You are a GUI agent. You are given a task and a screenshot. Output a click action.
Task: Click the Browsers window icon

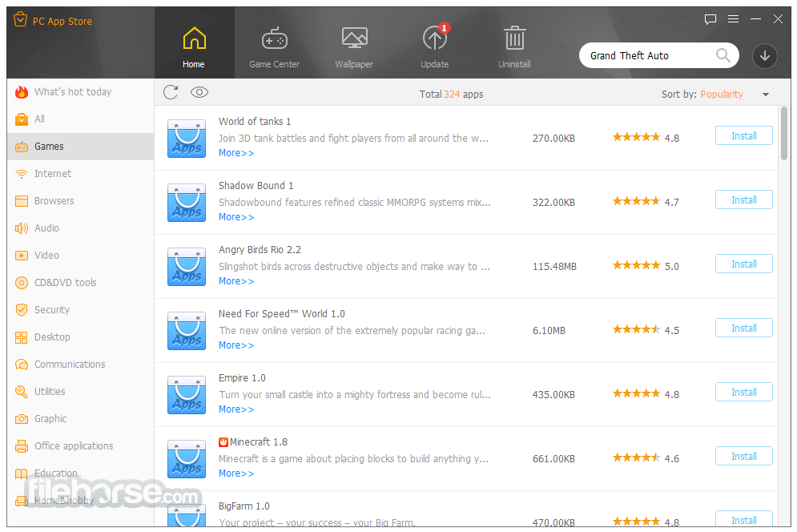(x=22, y=201)
